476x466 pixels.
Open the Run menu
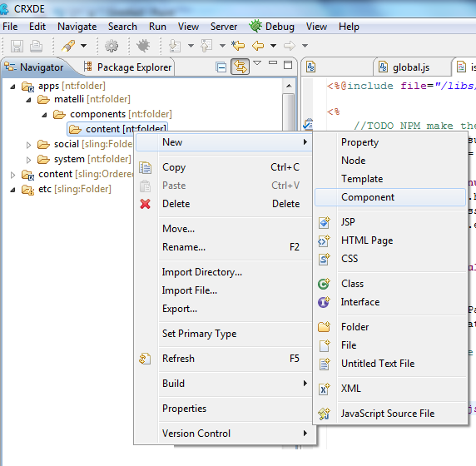tap(157, 27)
